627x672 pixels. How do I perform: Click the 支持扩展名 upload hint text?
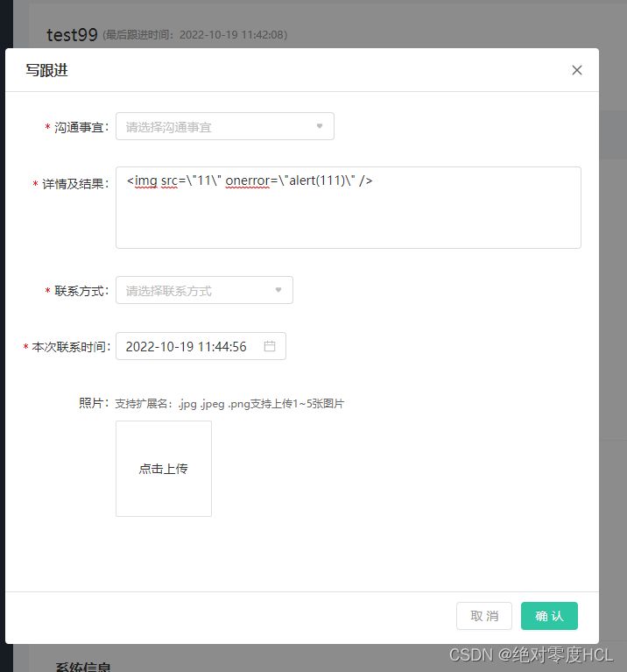(x=229, y=404)
